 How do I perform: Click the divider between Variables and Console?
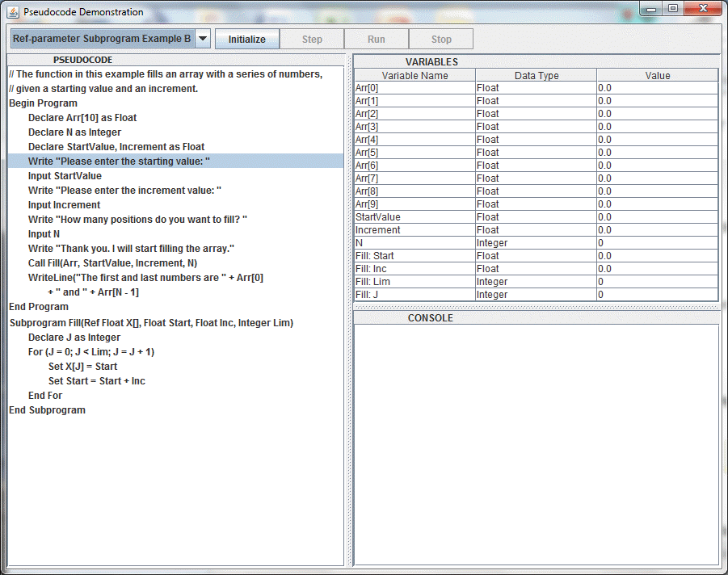pos(536,307)
